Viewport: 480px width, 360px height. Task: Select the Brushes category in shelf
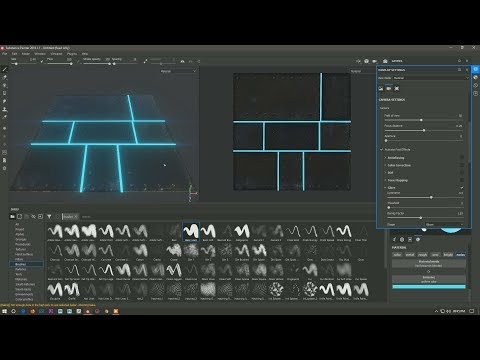[27, 264]
